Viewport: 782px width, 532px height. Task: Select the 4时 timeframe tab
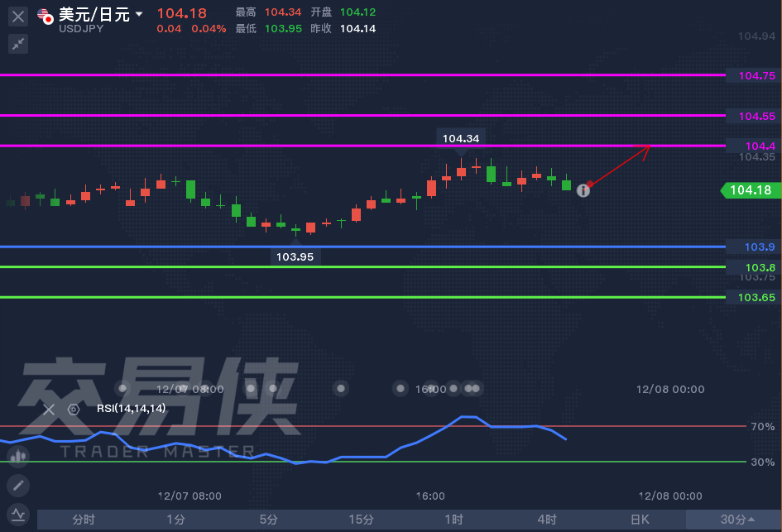[x=547, y=520]
